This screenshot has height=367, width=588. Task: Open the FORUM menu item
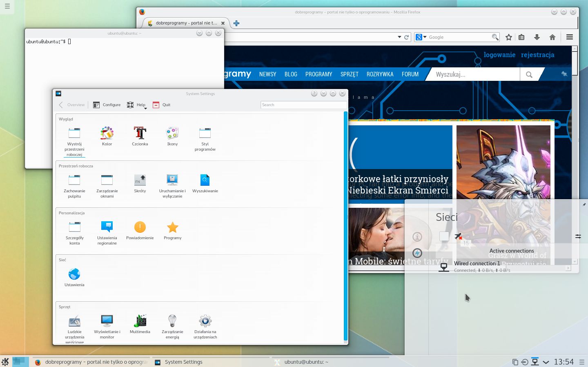tap(410, 74)
